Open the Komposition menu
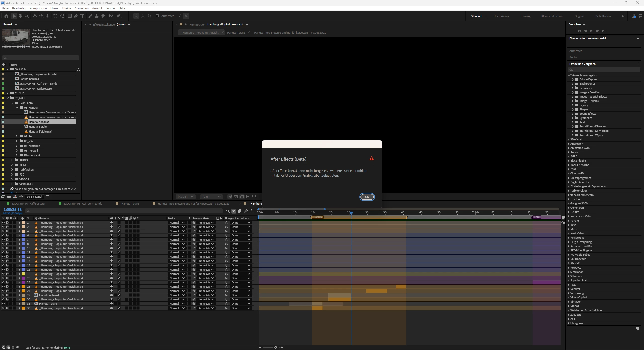This screenshot has height=350, width=644. 38,8
